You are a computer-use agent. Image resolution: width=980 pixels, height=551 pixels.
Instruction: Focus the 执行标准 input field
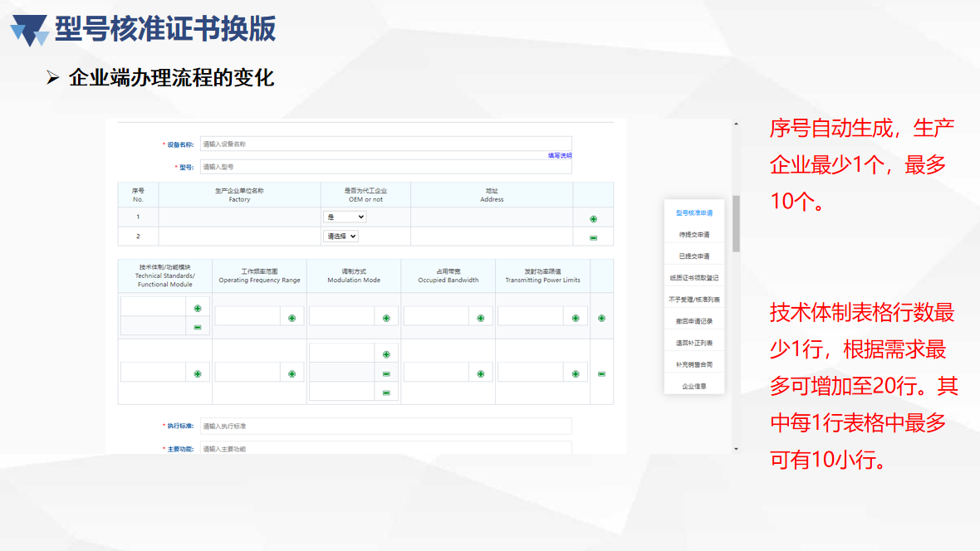pyautogui.click(x=385, y=426)
